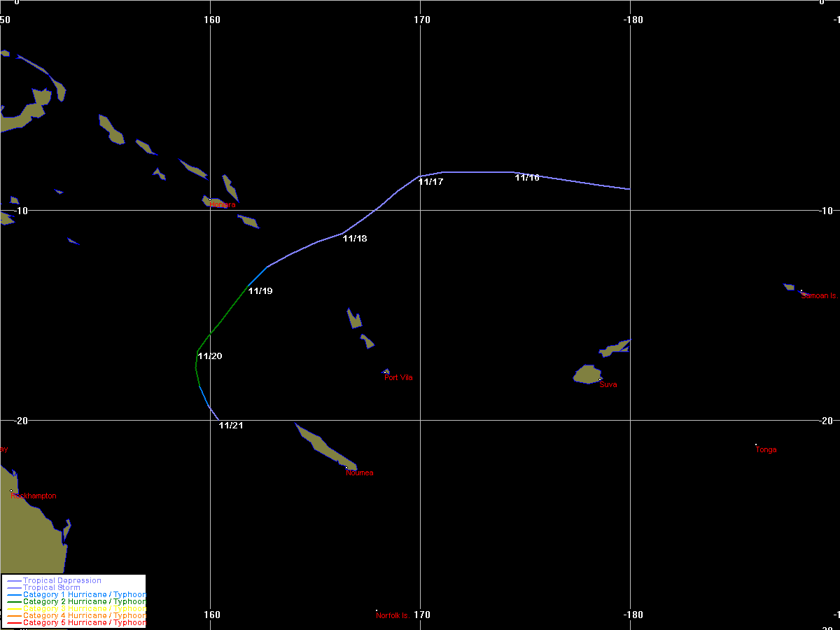The width and height of the screenshot is (840, 630).
Task: Click the Port Vila city label
Action: (x=398, y=377)
